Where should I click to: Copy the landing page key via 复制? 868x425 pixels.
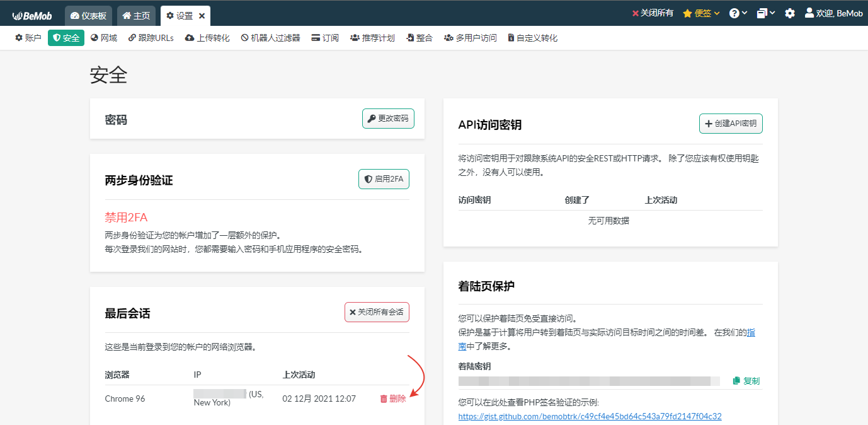click(x=746, y=381)
